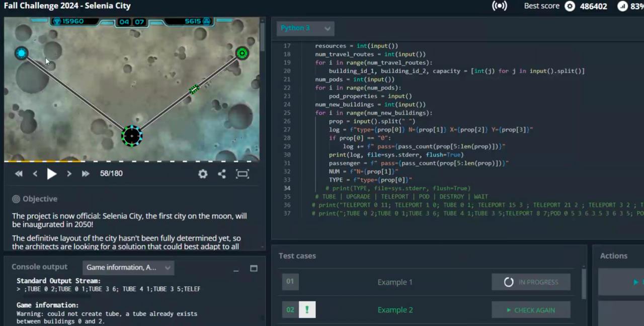Step back one replay frame
The height and width of the screenshot is (326, 644).
coord(35,174)
